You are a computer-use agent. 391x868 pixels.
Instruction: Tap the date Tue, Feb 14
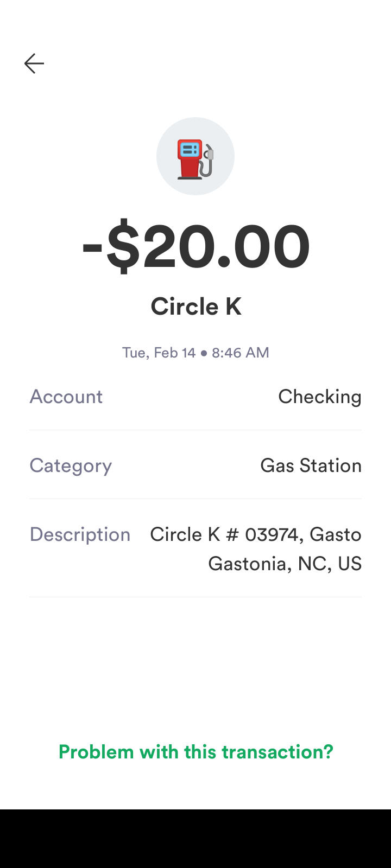(x=159, y=353)
